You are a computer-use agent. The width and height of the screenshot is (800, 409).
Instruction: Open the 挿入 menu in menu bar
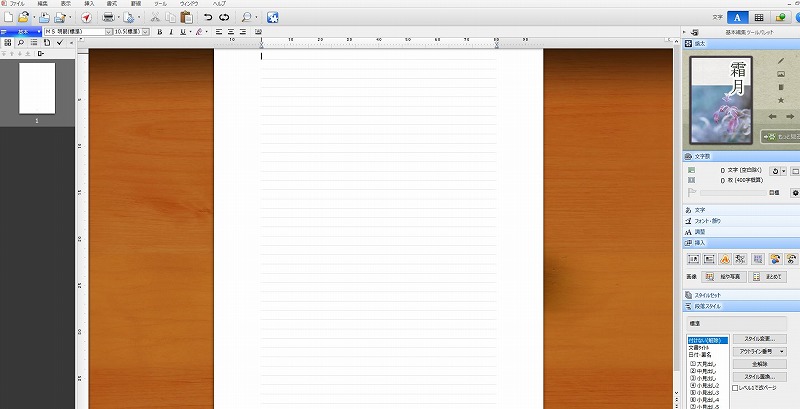[90, 4]
